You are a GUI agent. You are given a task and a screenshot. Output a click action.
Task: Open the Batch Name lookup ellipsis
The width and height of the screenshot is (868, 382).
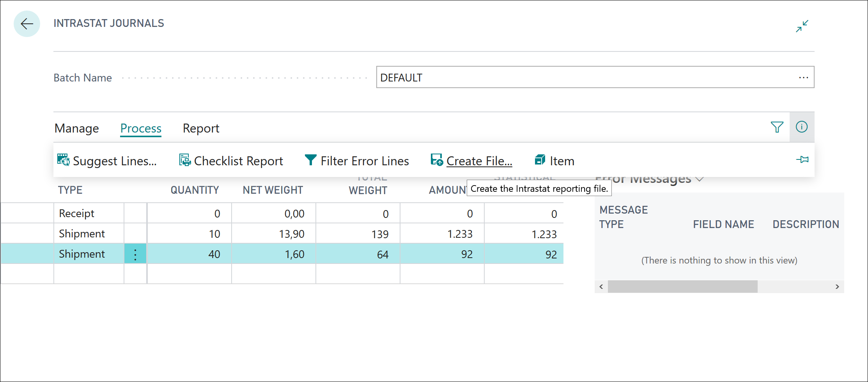coord(803,78)
